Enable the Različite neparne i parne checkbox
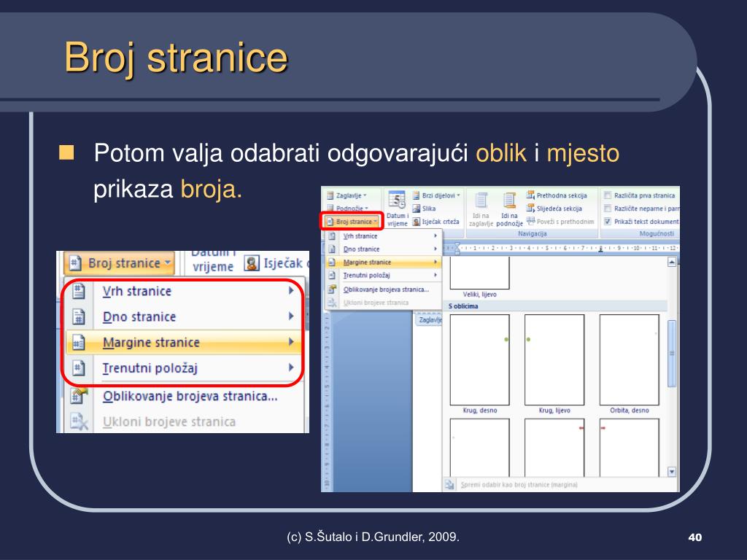 [608, 208]
